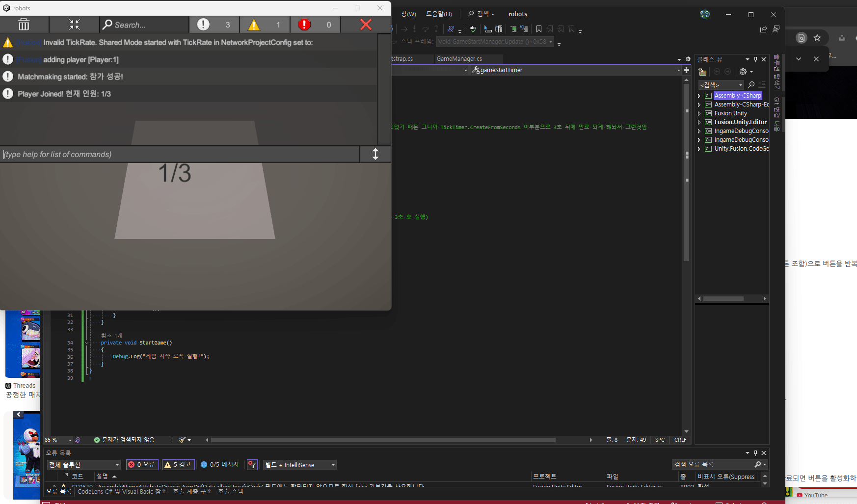The height and width of the screenshot is (504, 857).
Task: Switch to the 호출 계층 구조 tab
Action: pos(192,491)
